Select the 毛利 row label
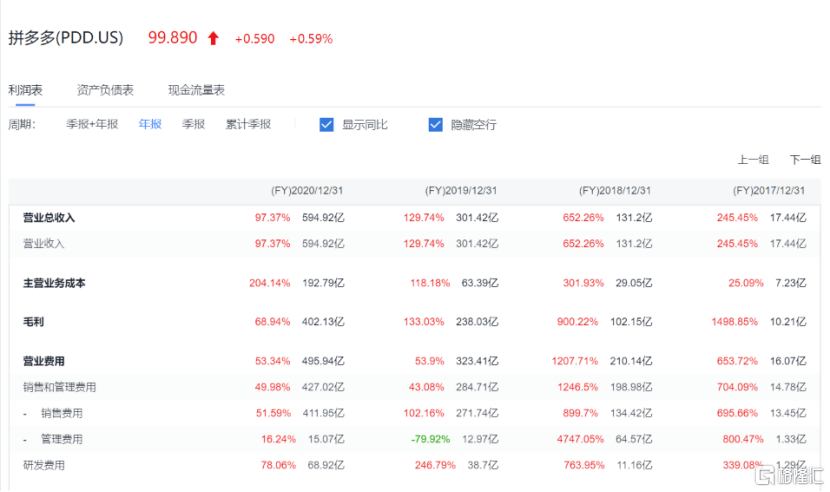830x492 pixels. (x=35, y=322)
